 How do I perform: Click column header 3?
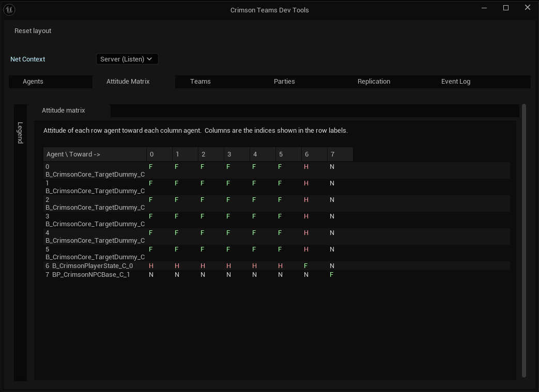point(237,154)
